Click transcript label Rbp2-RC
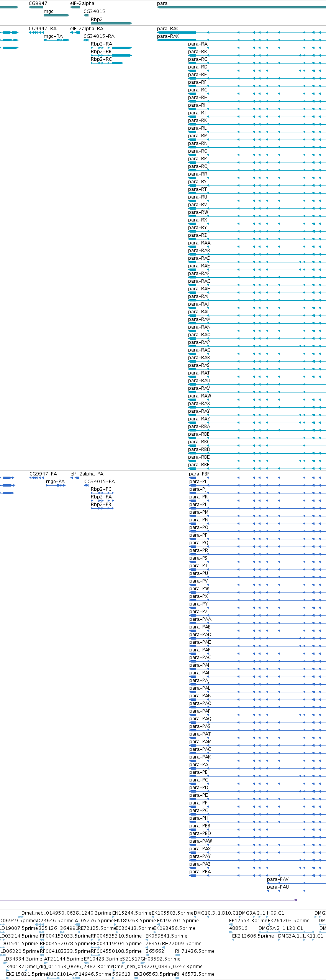The image size is (326, 980). pyautogui.click(x=101, y=59)
